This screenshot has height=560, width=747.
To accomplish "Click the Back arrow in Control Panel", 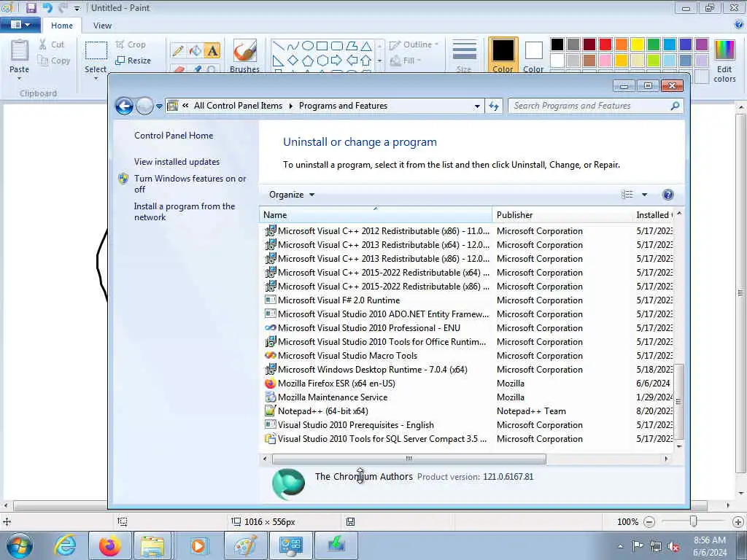I will point(124,106).
